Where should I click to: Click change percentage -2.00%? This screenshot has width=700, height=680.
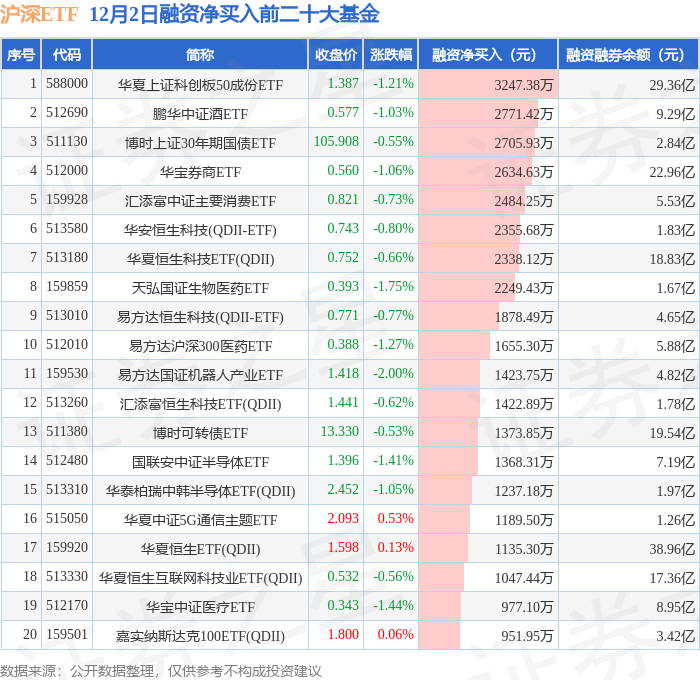(393, 374)
